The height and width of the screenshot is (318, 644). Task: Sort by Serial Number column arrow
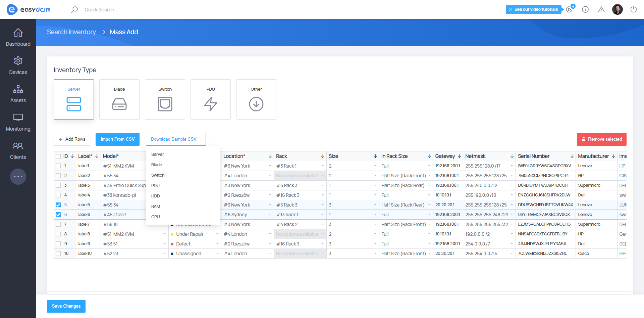(572, 156)
